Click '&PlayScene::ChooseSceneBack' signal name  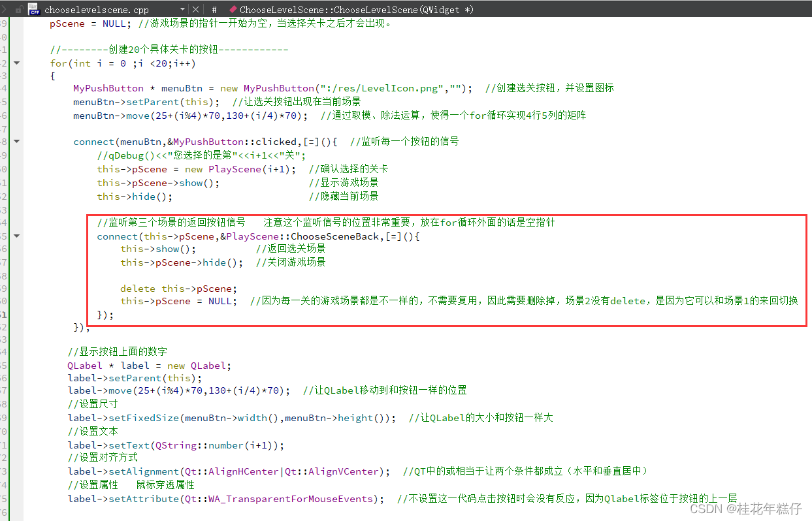click(299, 236)
